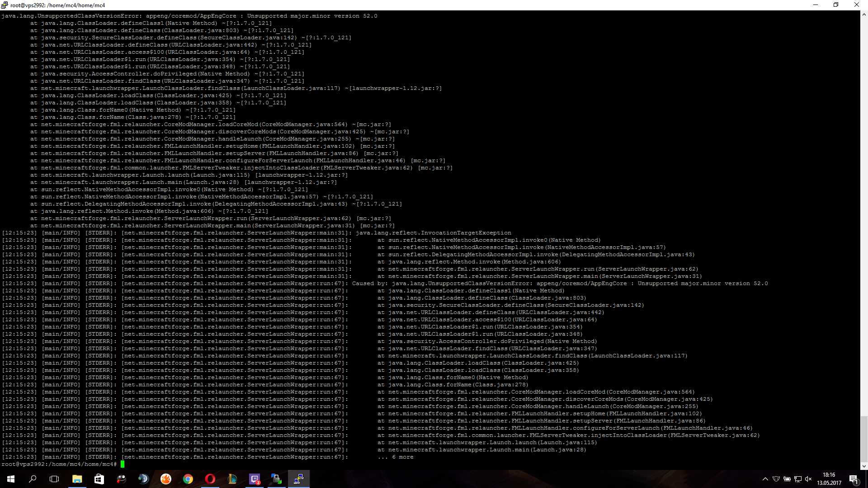The height and width of the screenshot is (488, 868).
Task: Show the battery power status tray icon
Action: (787, 479)
